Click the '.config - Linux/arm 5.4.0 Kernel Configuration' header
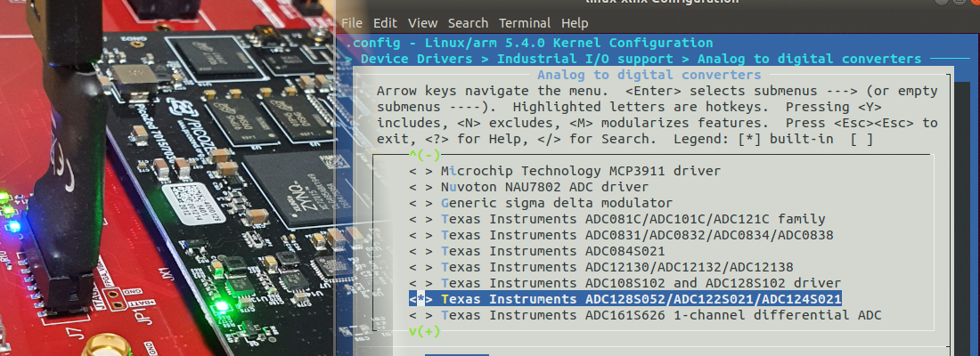Screen dimensions: 980x356 click(529, 43)
